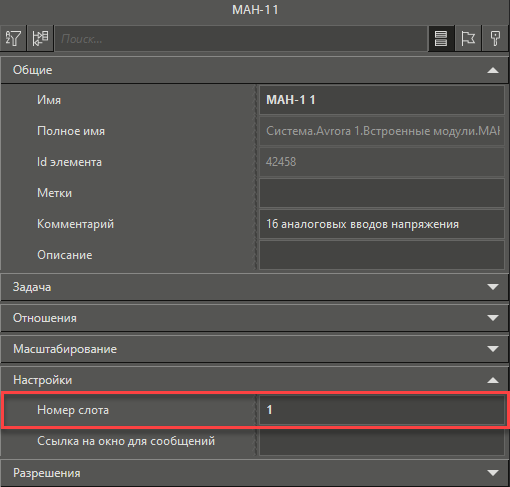Click the empty Метки field

382,193
